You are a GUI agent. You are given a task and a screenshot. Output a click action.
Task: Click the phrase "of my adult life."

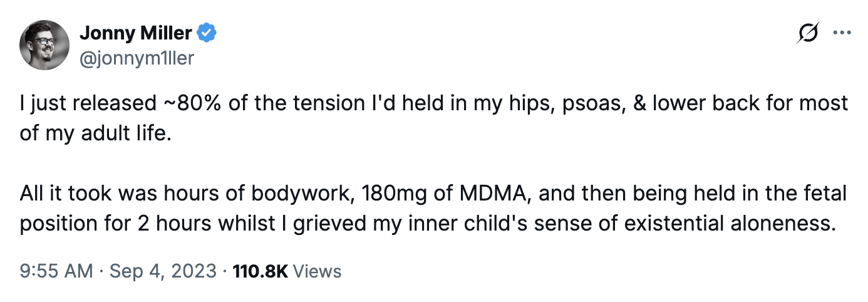[x=95, y=134]
